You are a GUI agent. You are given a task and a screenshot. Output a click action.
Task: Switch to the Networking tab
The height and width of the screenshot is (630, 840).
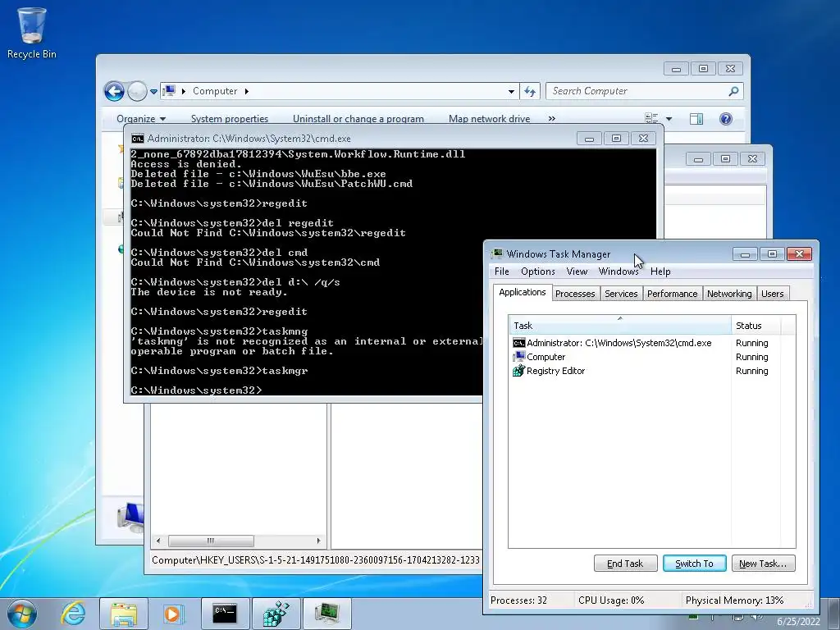(729, 294)
